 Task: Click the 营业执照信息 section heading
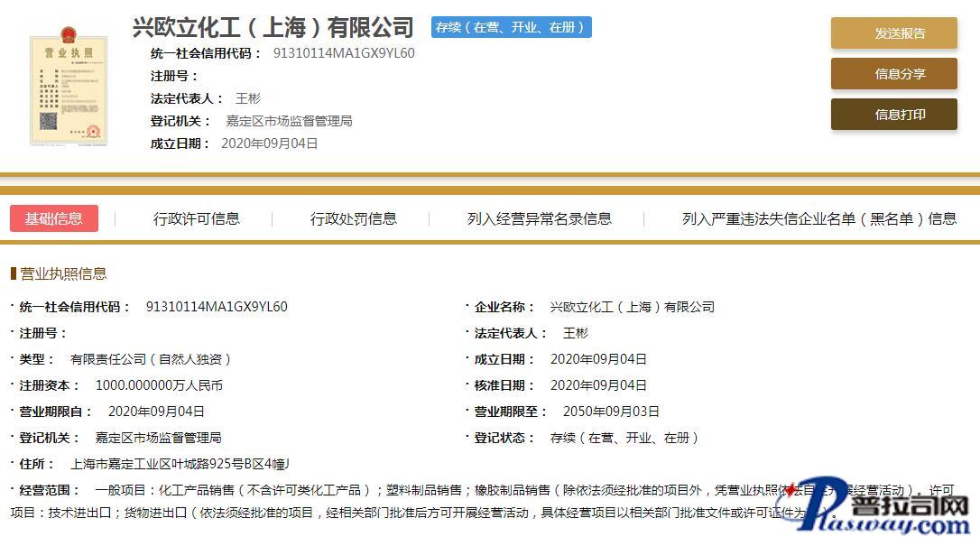coord(63,273)
